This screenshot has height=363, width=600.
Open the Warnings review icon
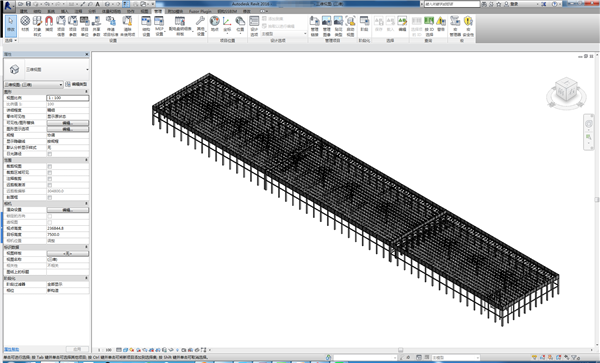[x=441, y=24]
